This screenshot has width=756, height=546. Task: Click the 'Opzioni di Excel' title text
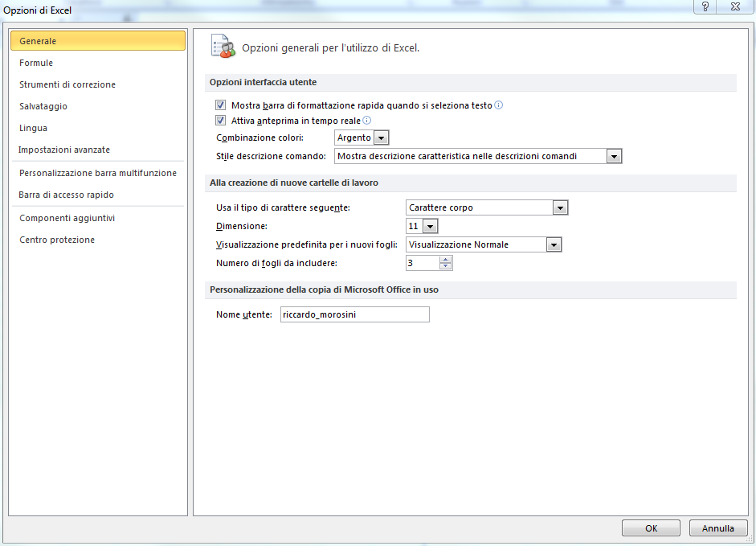37,10
